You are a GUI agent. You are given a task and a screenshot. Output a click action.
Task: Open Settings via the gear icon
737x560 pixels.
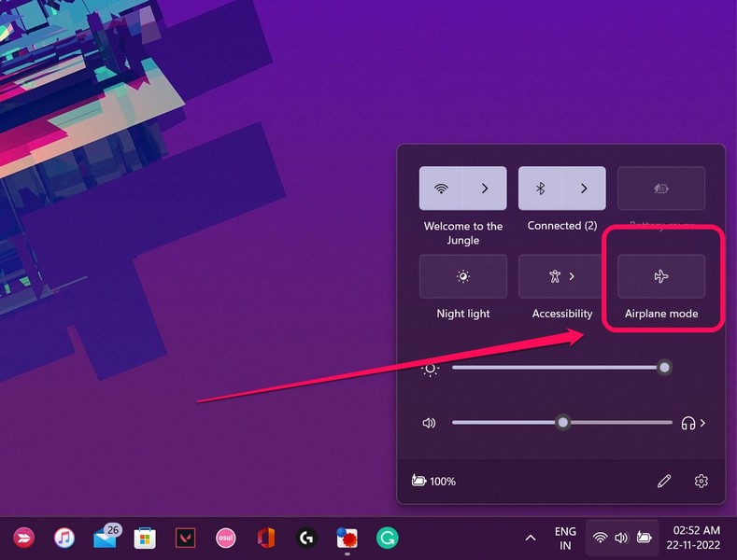(x=702, y=482)
